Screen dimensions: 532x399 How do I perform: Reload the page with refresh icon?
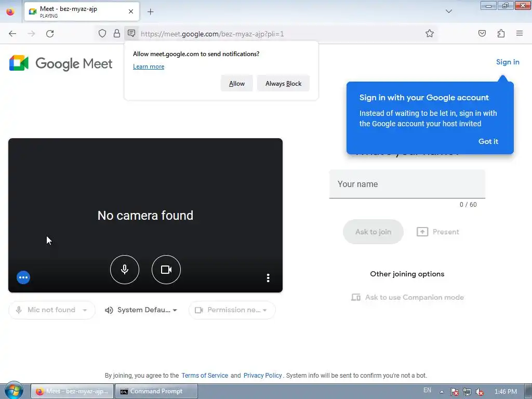pyautogui.click(x=50, y=34)
